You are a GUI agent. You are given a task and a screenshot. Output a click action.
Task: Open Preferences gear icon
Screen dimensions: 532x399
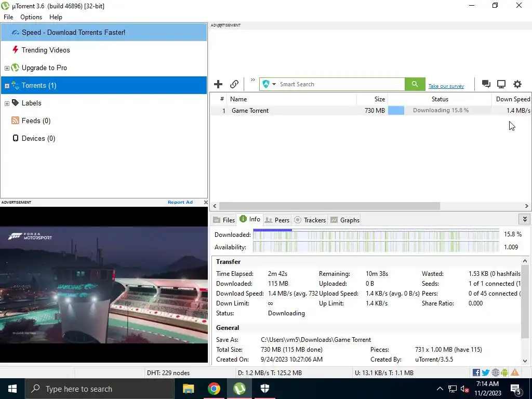517,84
